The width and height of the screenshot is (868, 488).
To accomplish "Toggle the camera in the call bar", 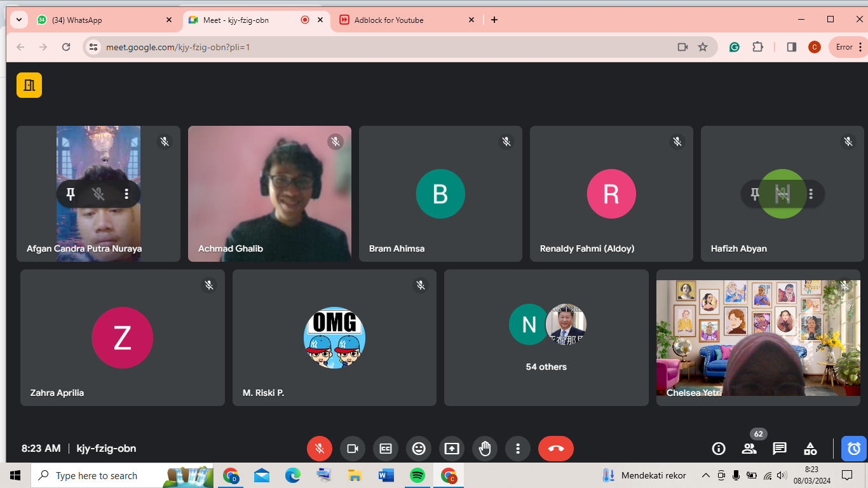I will pyautogui.click(x=353, y=449).
